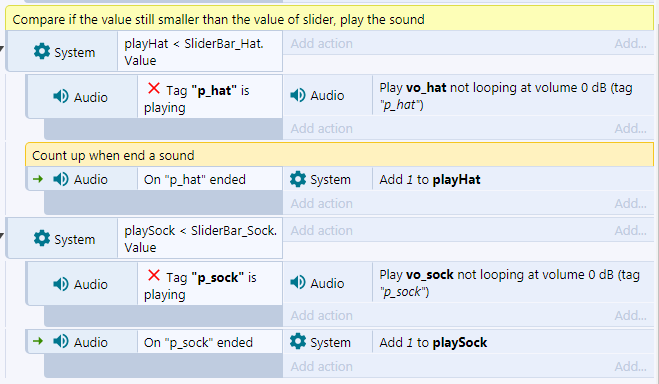This screenshot has height=384, width=659.
Task: Click Audio speaker icon for On "p_hat" ended
Action: click(61, 179)
